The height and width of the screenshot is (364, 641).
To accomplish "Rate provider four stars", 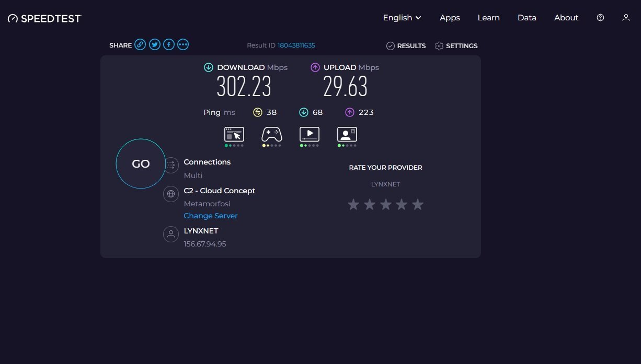I will [402, 204].
